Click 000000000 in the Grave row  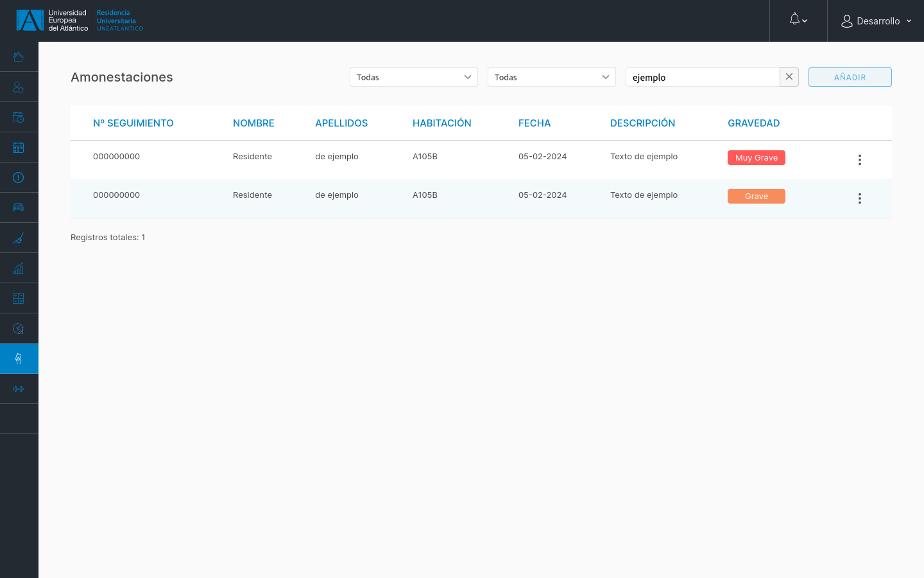coord(116,195)
